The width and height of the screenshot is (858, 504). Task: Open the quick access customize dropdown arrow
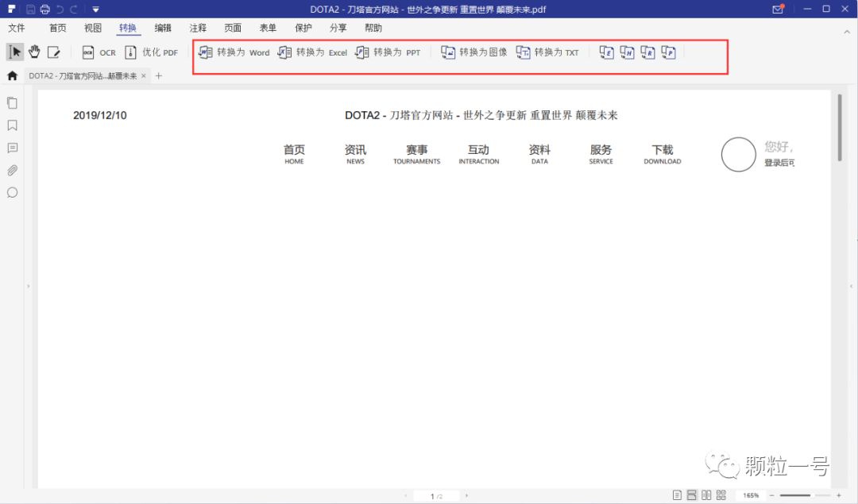point(95,8)
